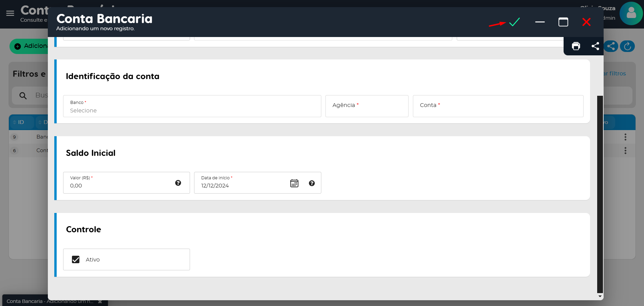Click the Conta input field
The height and width of the screenshot is (306, 644).
click(x=498, y=106)
